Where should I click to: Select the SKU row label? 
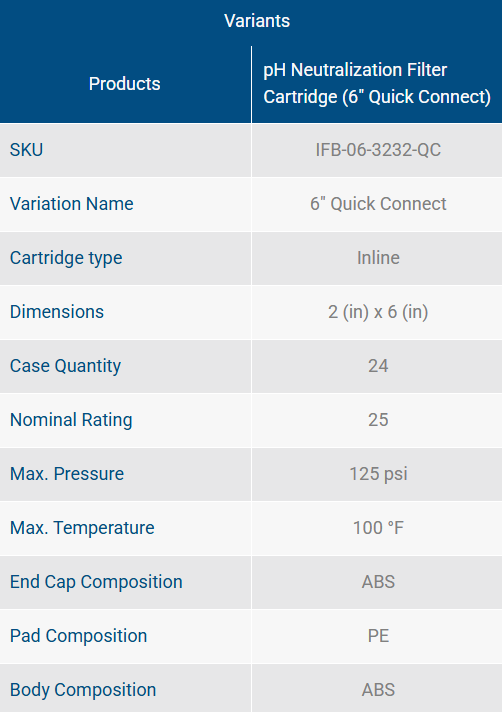(x=26, y=150)
